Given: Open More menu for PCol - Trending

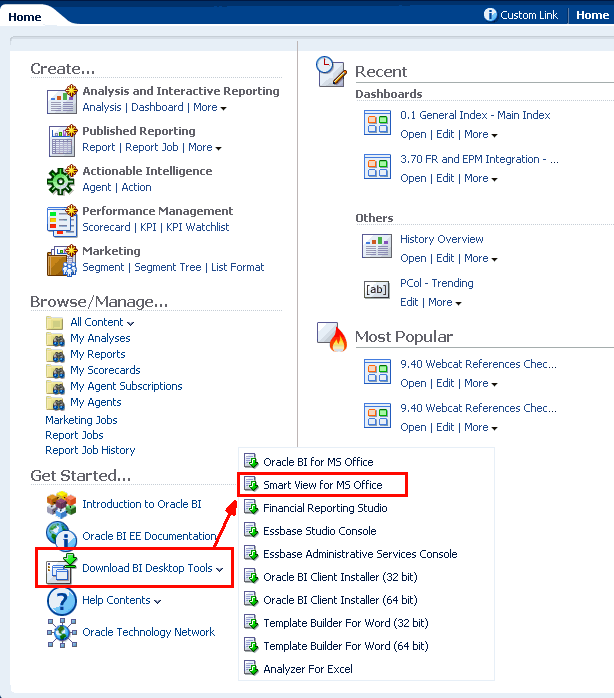Looking at the screenshot, I should pyautogui.click(x=445, y=302).
